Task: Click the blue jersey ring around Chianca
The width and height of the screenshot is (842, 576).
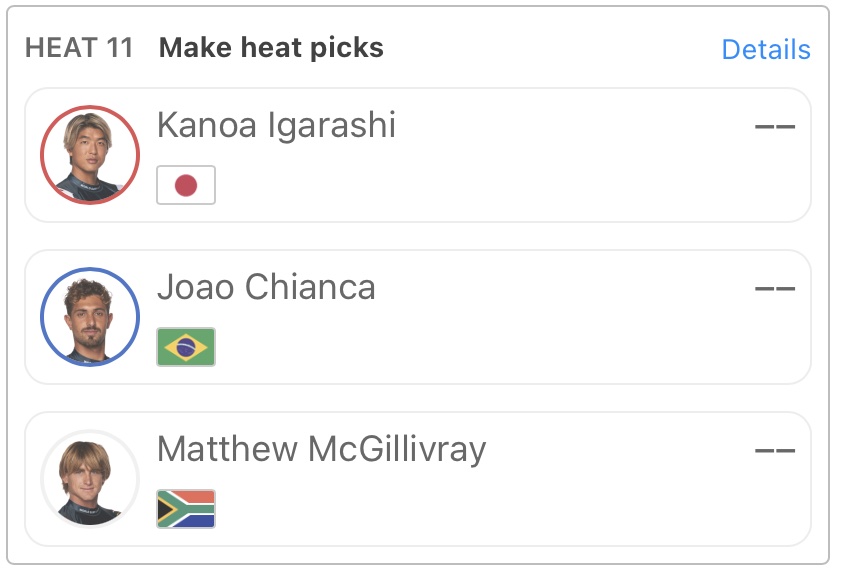Action: click(x=43, y=317)
